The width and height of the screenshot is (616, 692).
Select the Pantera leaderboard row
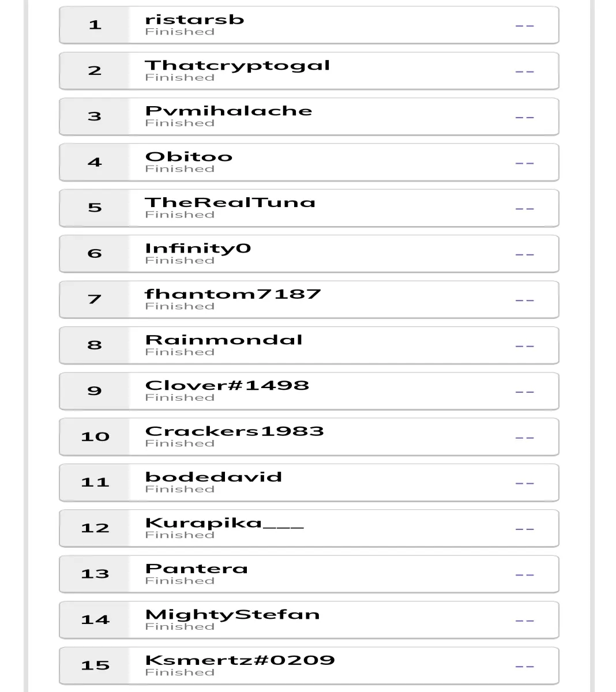(x=309, y=574)
